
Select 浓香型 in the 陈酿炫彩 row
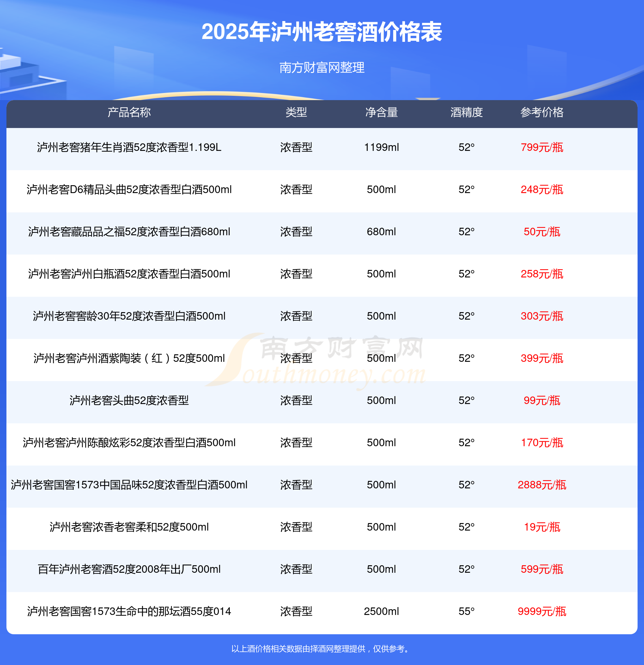tap(296, 443)
